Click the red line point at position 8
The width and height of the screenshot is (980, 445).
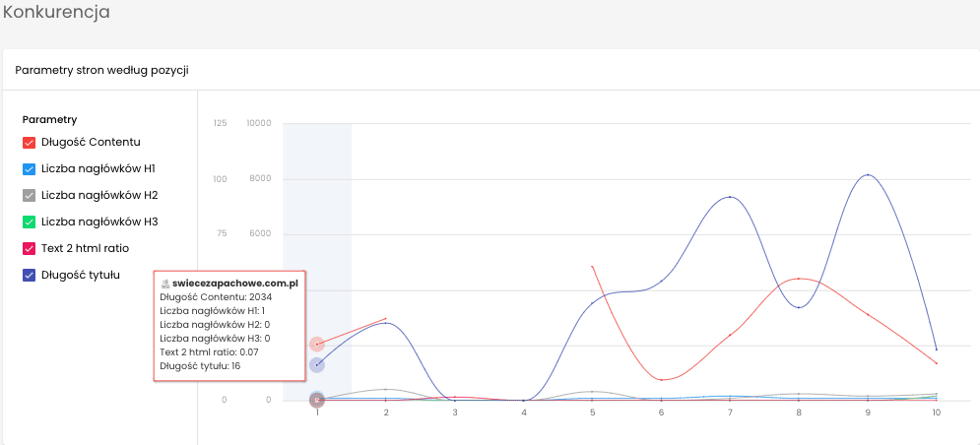click(x=799, y=278)
